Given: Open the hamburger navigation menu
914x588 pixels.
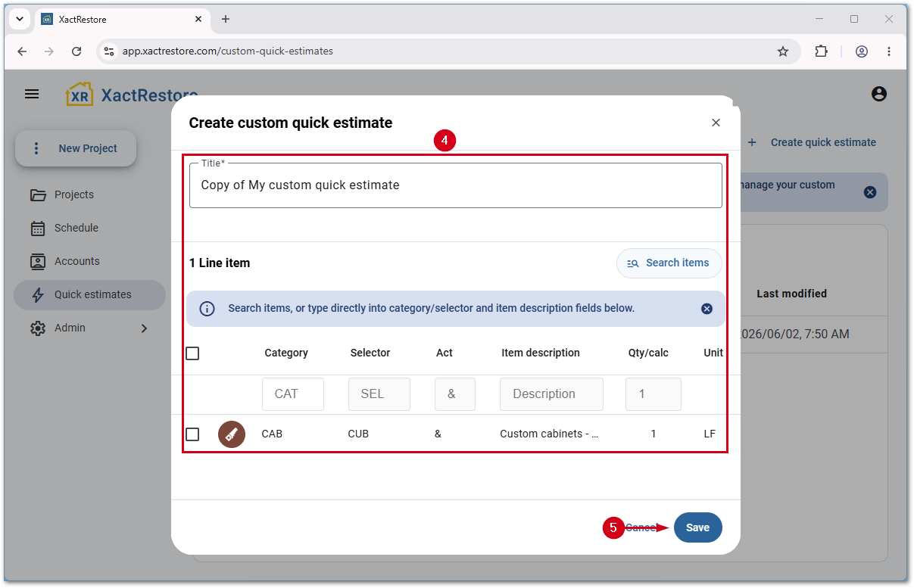Looking at the screenshot, I should pos(32,94).
